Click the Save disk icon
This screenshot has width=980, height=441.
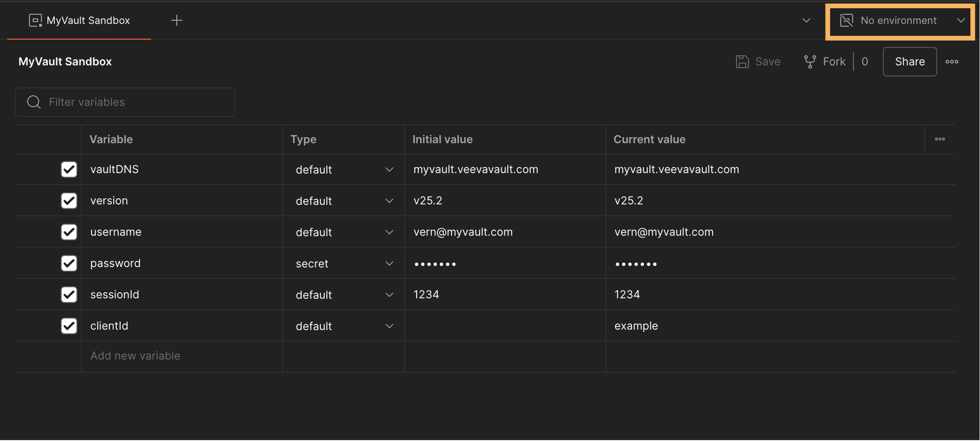[x=742, y=62]
